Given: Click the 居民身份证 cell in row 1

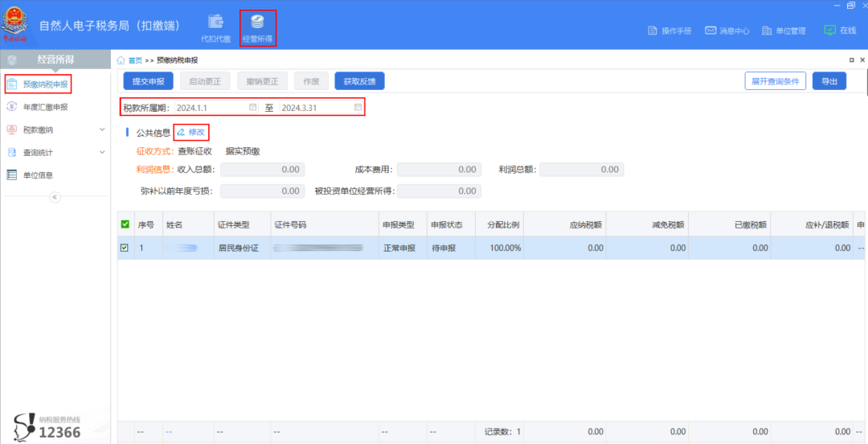Looking at the screenshot, I should coord(242,249).
